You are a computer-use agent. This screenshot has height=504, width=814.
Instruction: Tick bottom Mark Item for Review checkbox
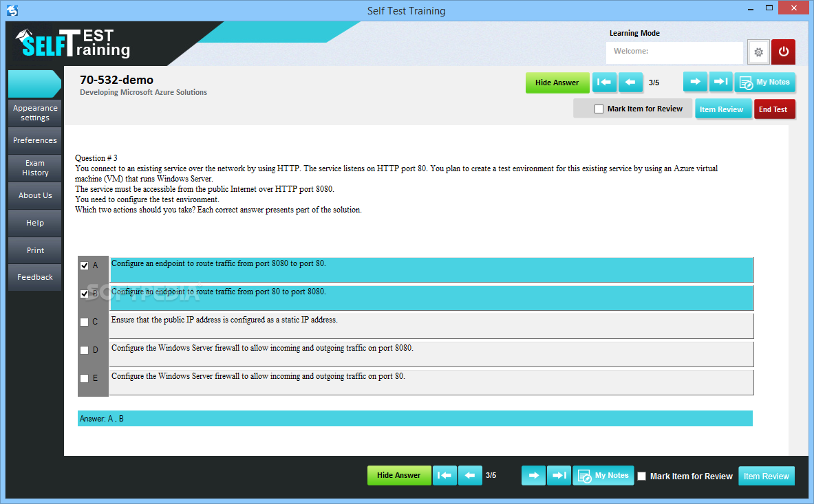tap(642, 476)
